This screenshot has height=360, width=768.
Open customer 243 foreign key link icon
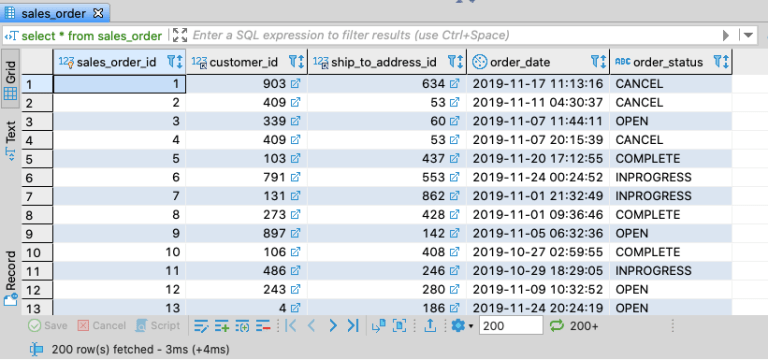pyautogui.click(x=295, y=289)
